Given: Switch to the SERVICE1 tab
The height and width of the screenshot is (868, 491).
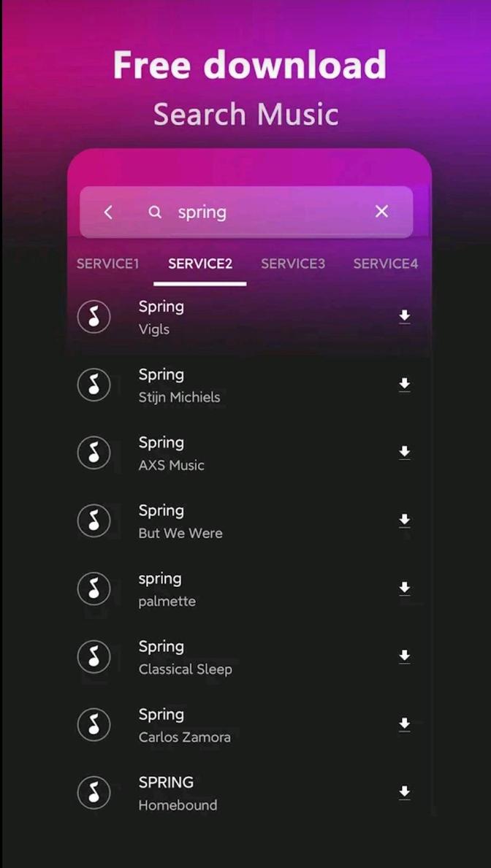Looking at the screenshot, I should coord(107,264).
